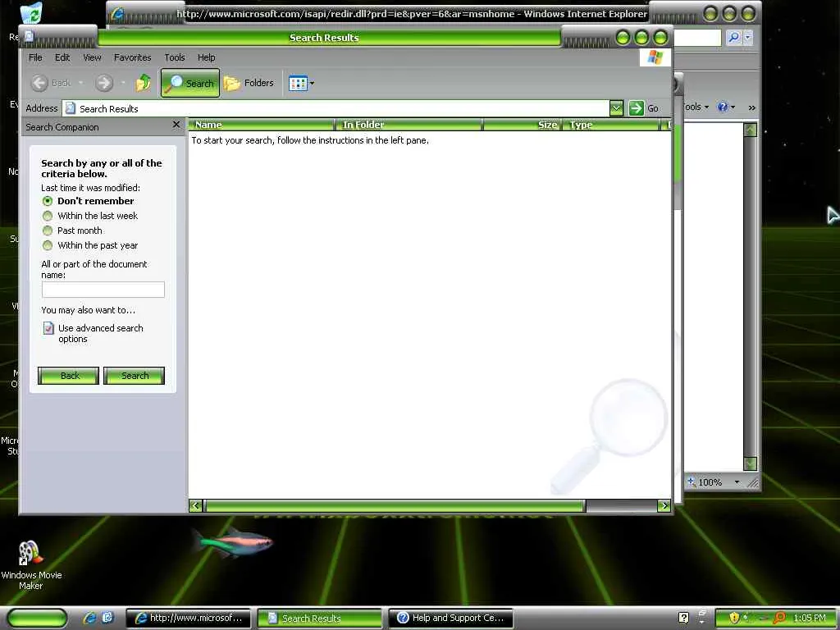Screen dimensions: 840x630
Task: Click the Forward navigation arrow icon
Action: point(104,83)
